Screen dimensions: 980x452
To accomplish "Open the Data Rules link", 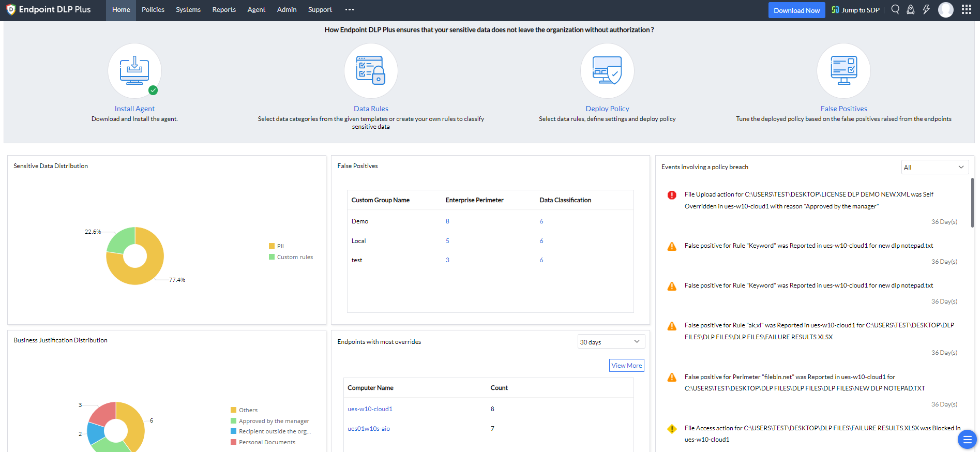I will tap(371, 109).
